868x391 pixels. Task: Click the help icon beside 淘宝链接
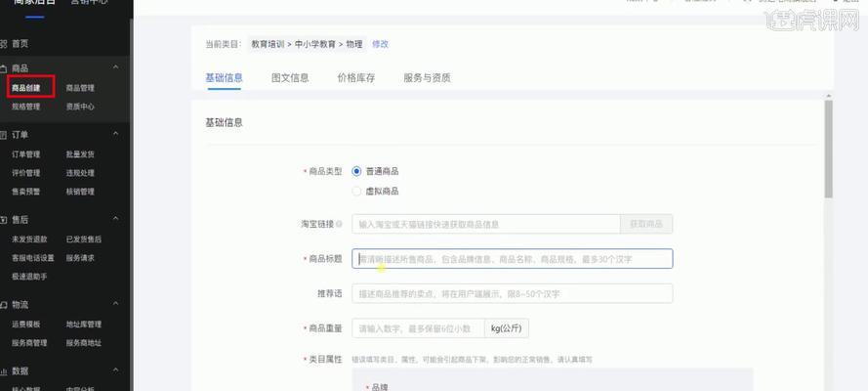[339, 225]
